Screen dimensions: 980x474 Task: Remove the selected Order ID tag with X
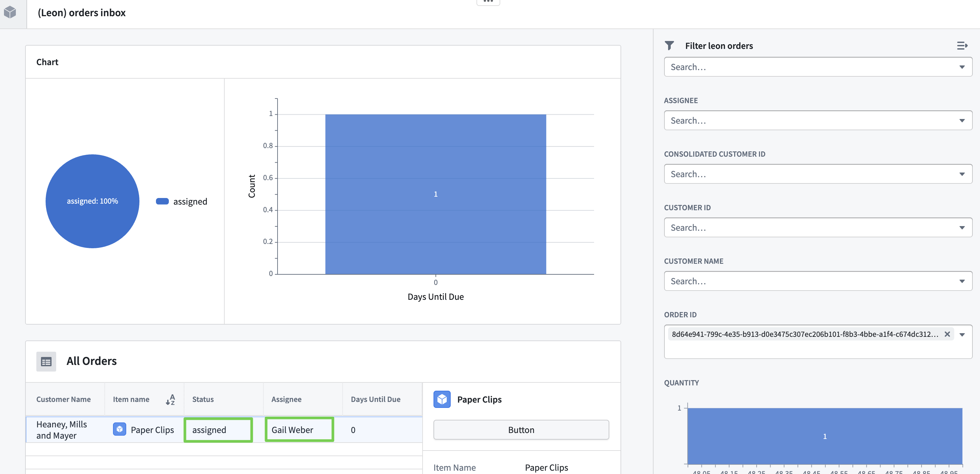point(947,334)
